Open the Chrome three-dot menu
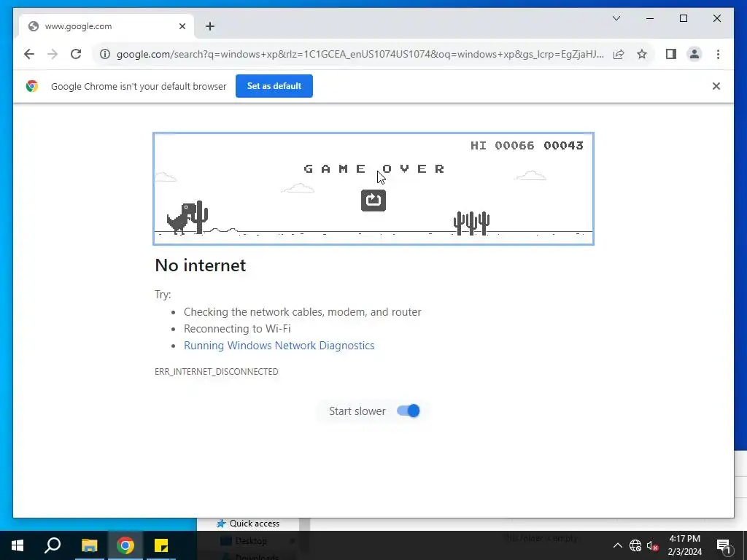The height and width of the screenshot is (560, 747). click(x=718, y=54)
